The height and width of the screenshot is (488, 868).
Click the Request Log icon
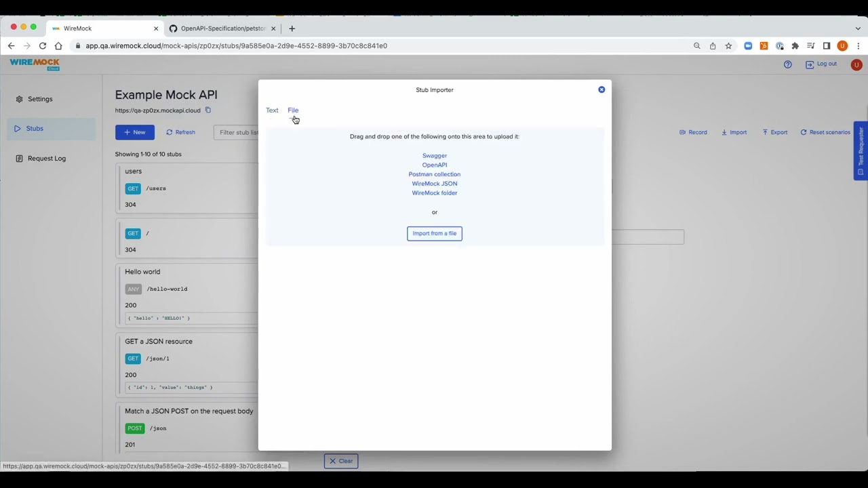pos(19,159)
